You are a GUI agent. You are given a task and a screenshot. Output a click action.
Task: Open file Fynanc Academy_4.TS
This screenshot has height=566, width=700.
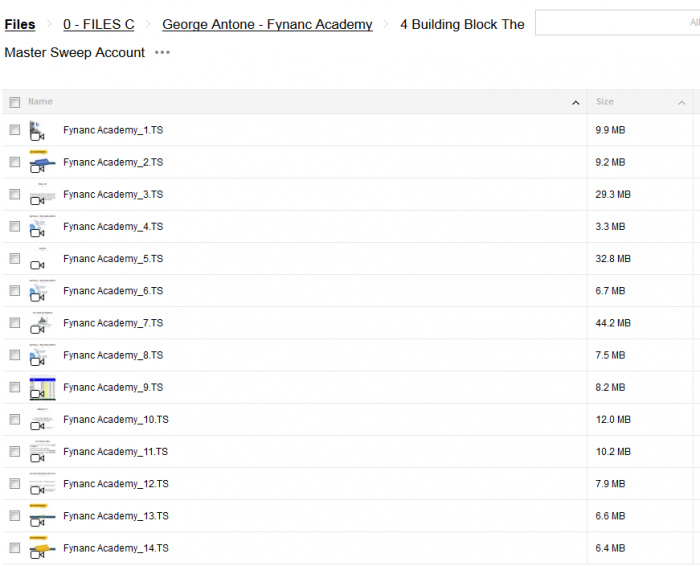[x=113, y=226]
